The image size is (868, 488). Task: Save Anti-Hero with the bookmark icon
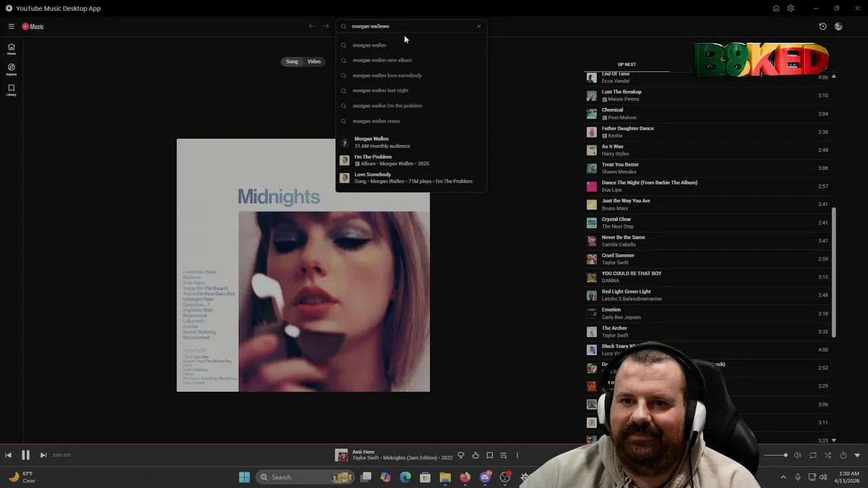[490, 455]
